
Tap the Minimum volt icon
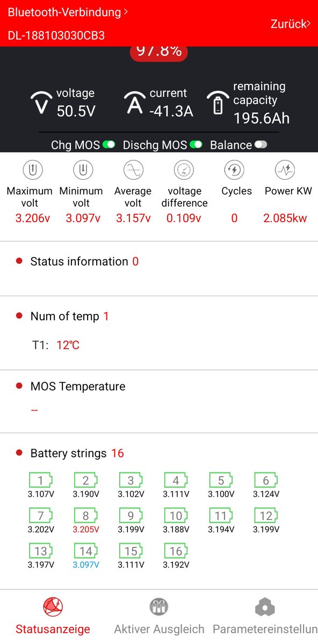coord(83,171)
